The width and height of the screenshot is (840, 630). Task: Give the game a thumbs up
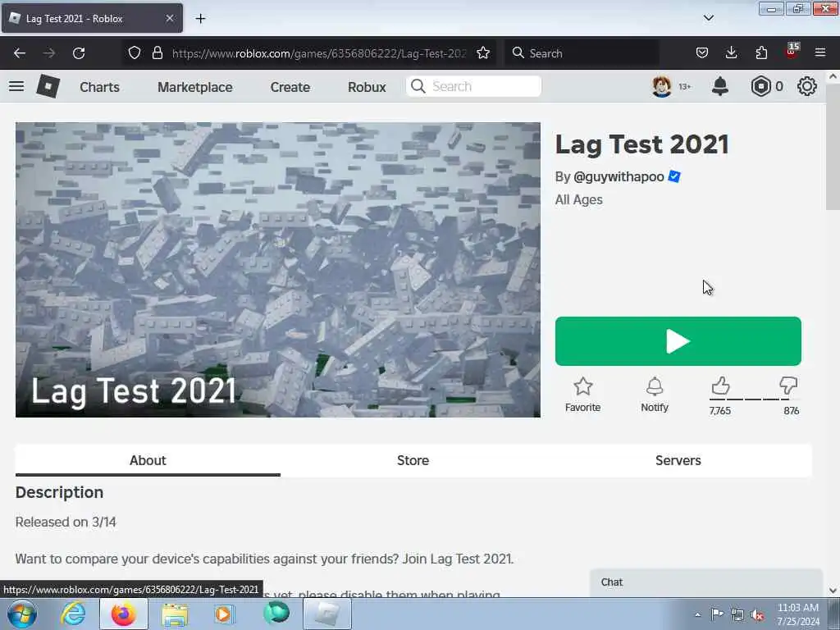pos(720,386)
